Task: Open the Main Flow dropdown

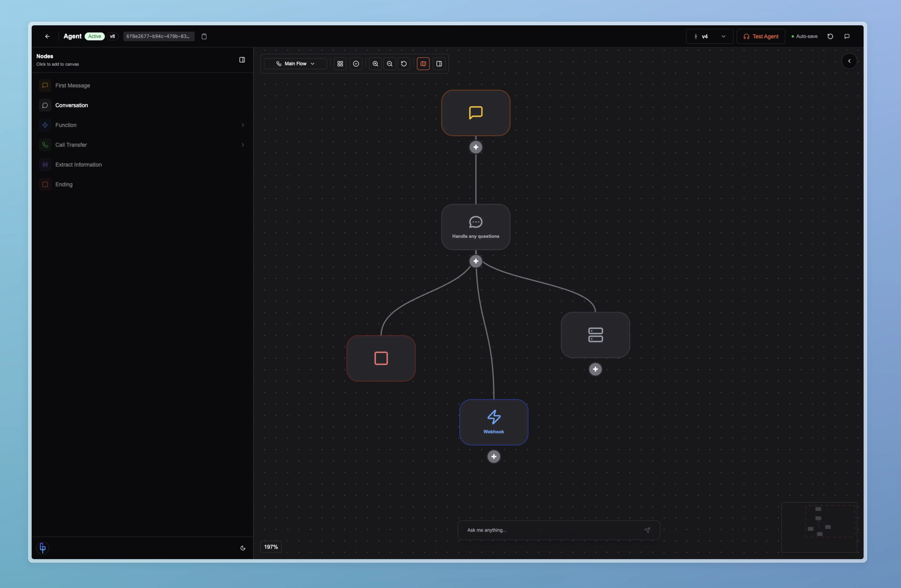Action: pyautogui.click(x=295, y=64)
